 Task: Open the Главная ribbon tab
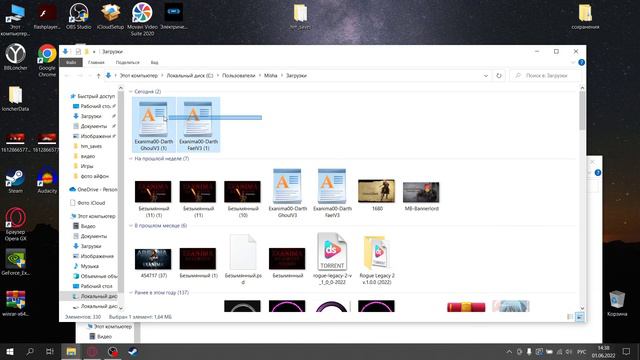point(96,62)
